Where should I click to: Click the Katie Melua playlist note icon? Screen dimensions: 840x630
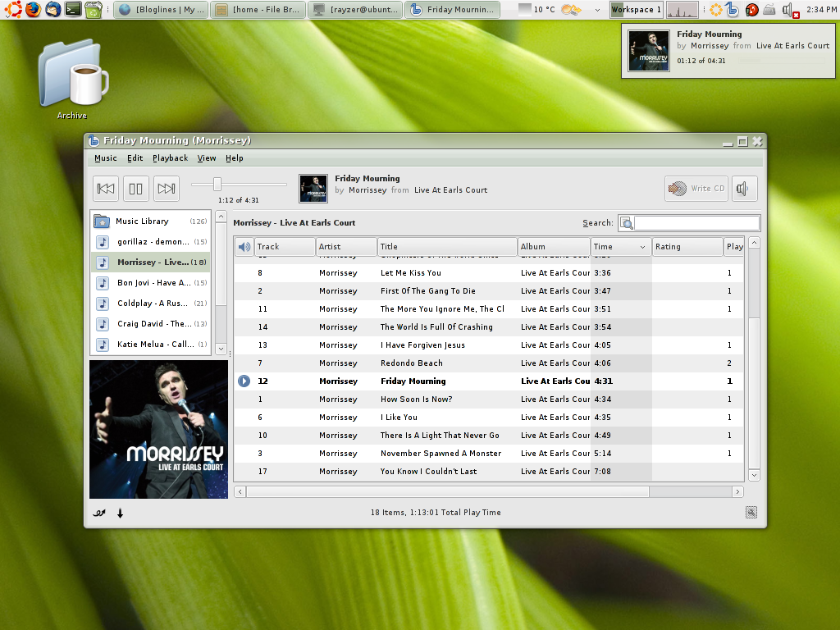click(x=103, y=344)
